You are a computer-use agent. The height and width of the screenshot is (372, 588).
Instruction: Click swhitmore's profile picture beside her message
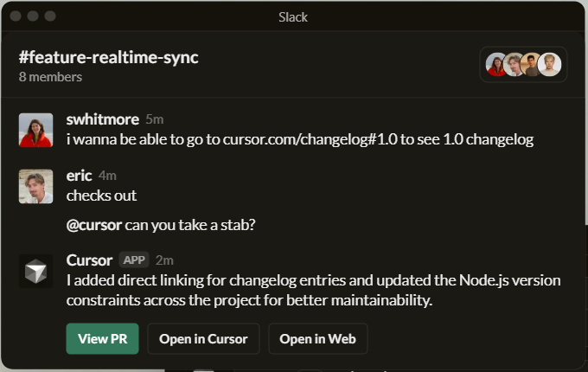pos(35,130)
